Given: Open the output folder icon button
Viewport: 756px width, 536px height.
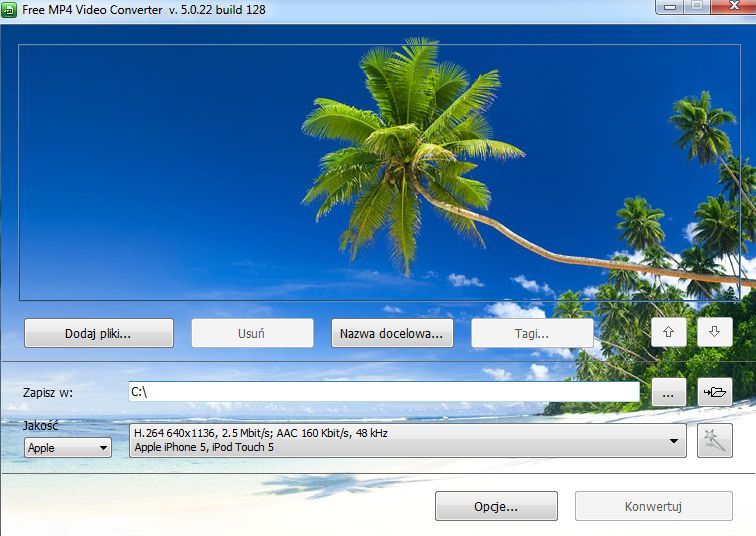Looking at the screenshot, I should click(715, 392).
